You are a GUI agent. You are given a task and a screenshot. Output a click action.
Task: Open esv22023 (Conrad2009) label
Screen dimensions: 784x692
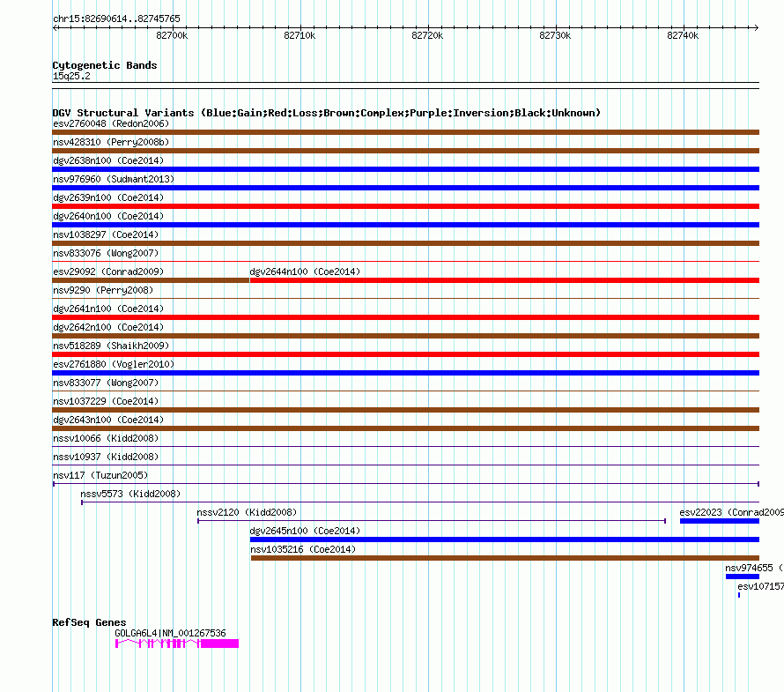tap(731, 512)
